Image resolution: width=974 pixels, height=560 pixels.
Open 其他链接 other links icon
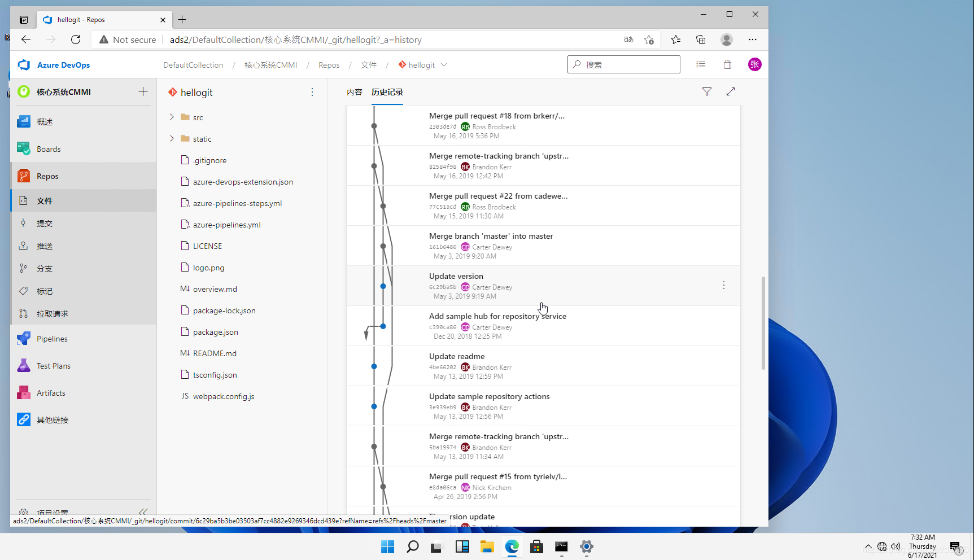point(23,420)
